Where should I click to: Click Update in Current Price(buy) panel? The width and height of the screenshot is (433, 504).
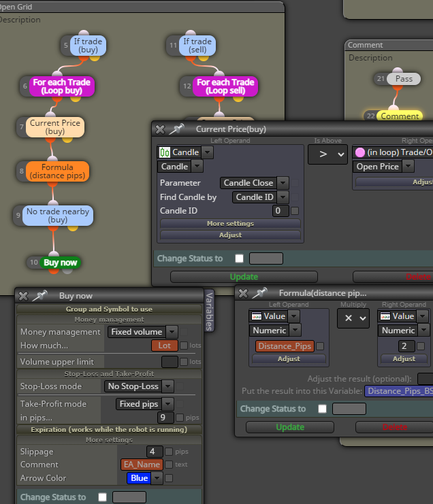244,277
